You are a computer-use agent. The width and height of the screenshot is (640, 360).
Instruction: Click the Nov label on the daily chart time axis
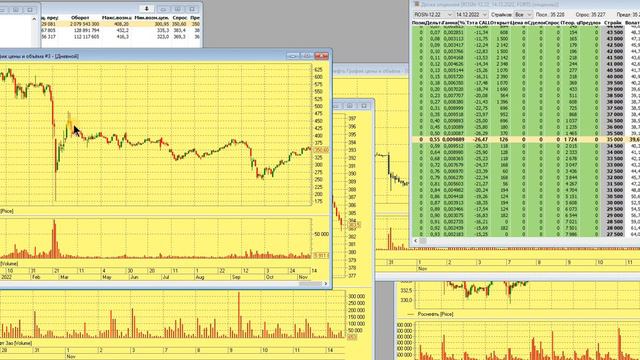(303, 277)
